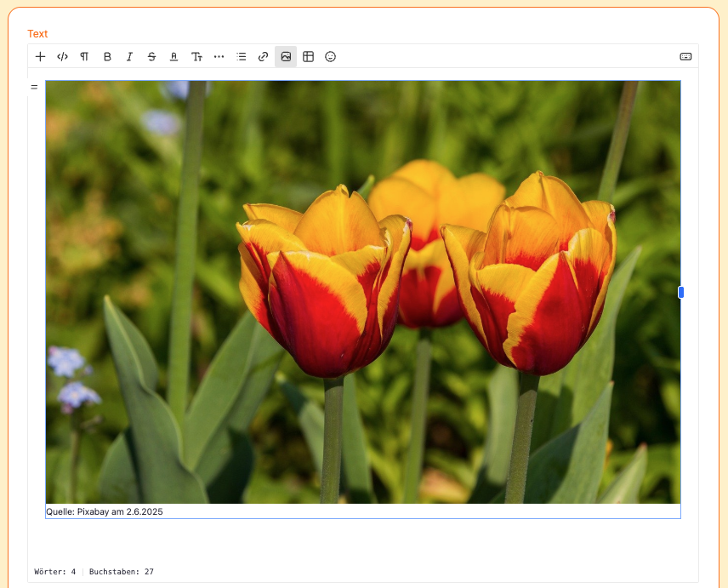The width and height of the screenshot is (728, 588).
Task: Apply underline text style
Action: (x=173, y=57)
